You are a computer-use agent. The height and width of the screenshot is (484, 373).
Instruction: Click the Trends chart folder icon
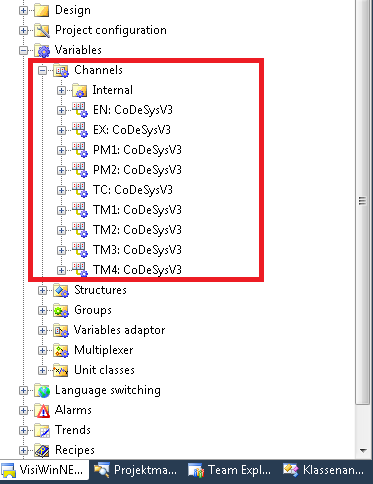(x=42, y=430)
